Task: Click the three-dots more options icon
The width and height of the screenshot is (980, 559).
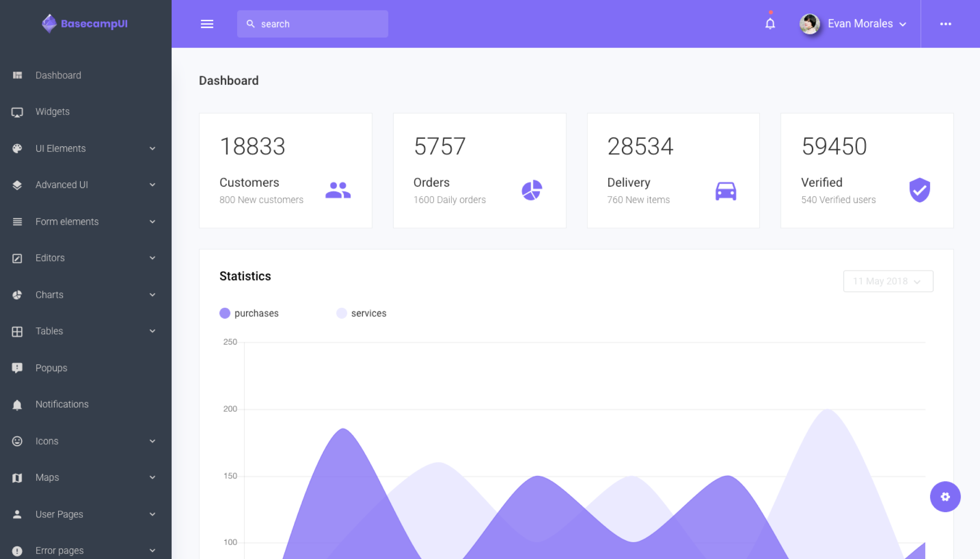Action: 945,24
